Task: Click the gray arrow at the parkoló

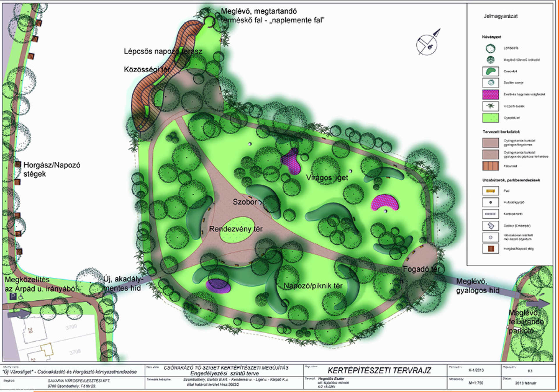Action: 538,304
